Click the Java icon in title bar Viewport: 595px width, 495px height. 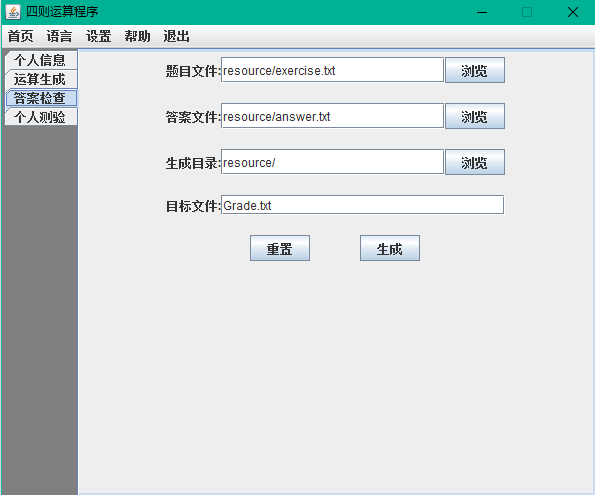point(13,12)
